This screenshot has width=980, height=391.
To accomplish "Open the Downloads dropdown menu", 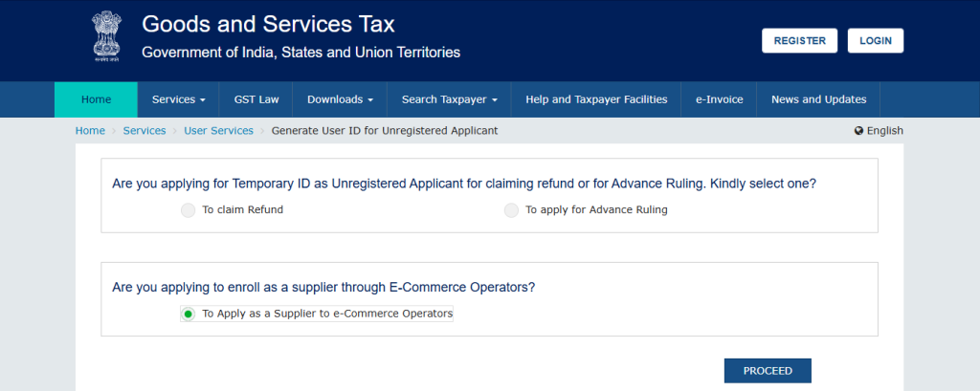I will 340,99.
